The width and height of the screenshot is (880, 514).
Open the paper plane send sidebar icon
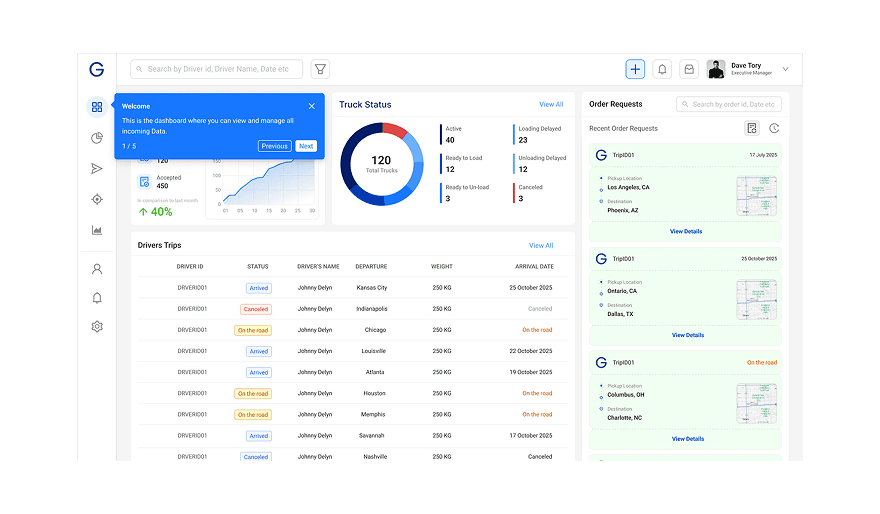coord(97,168)
